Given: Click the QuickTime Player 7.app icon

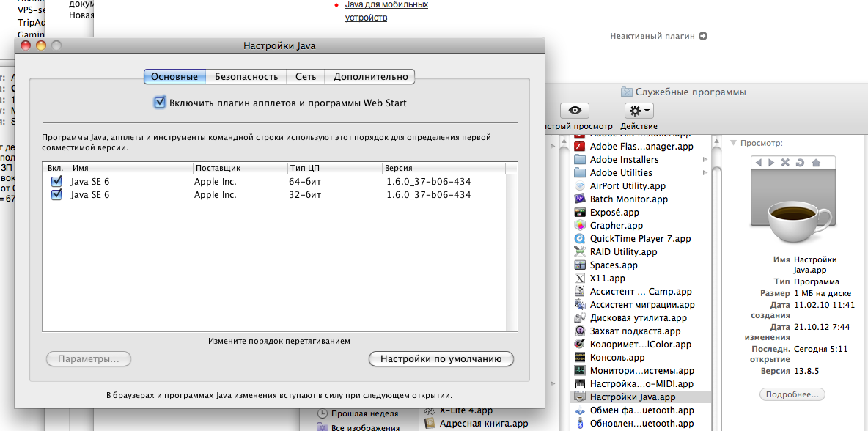Looking at the screenshot, I should [x=580, y=239].
